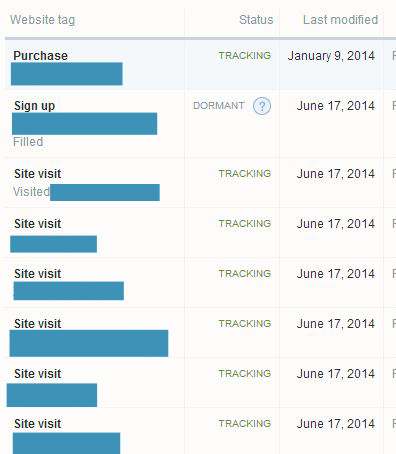Sort by the Last modified column header
The width and height of the screenshot is (396, 454).
(340, 20)
